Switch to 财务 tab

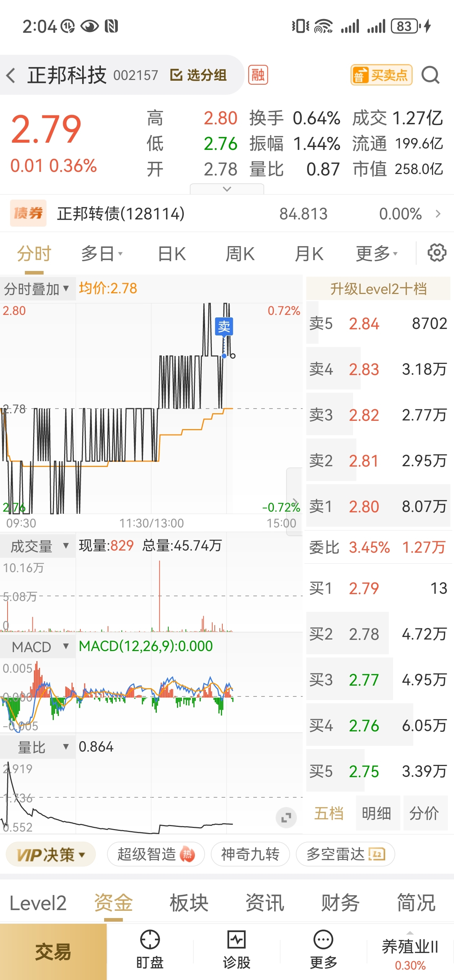[x=340, y=903]
